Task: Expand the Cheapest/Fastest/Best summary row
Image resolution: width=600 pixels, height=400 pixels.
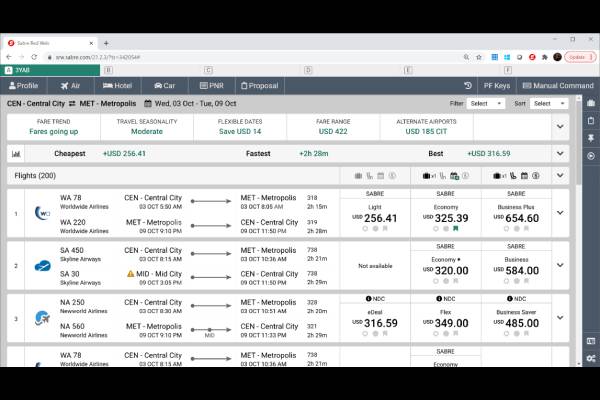Action: [560, 153]
